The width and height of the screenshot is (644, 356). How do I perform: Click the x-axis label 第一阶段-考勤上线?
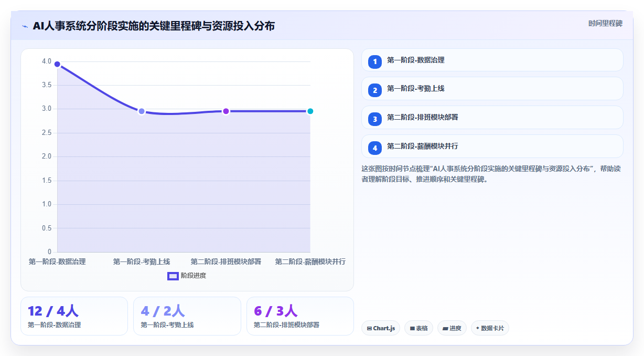click(142, 261)
